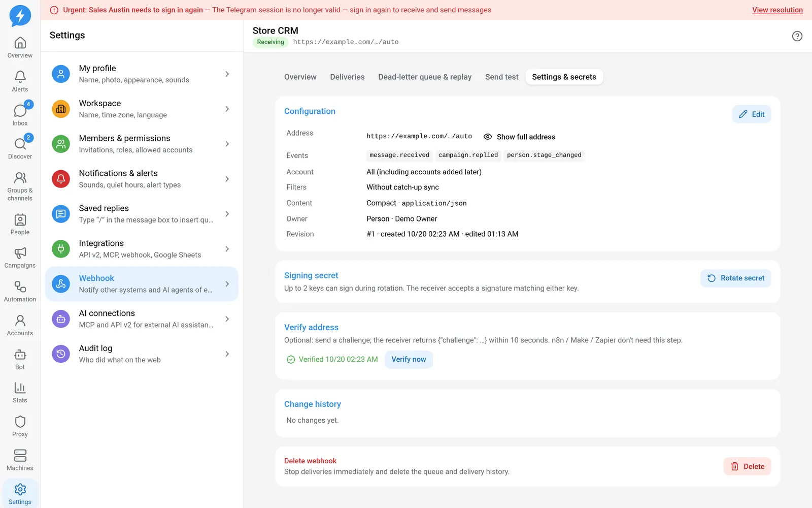Open the Stats chart icon
The height and width of the screenshot is (508, 812).
click(x=20, y=393)
